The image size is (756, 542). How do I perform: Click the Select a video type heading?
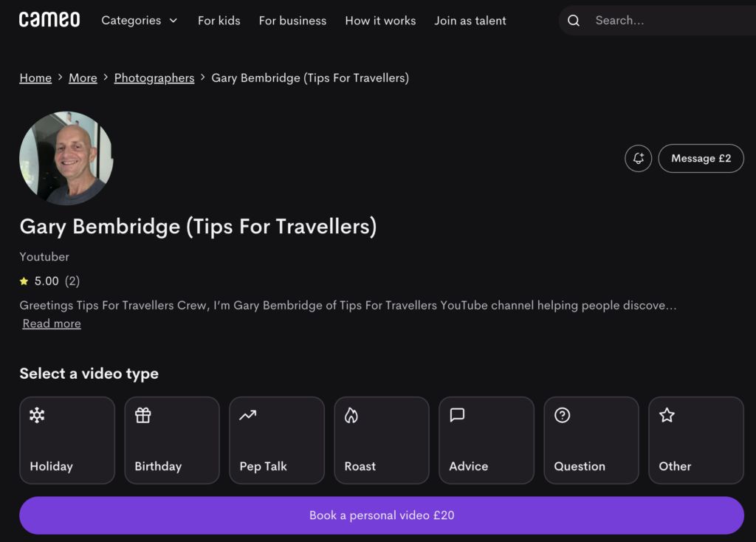pyautogui.click(x=89, y=374)
